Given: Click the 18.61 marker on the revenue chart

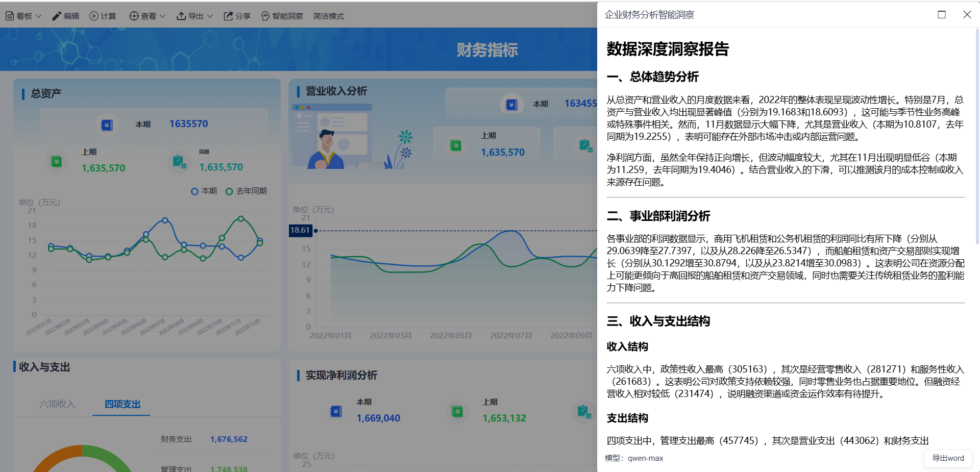Looking at the screenshot, I should [x=300, y=230].
